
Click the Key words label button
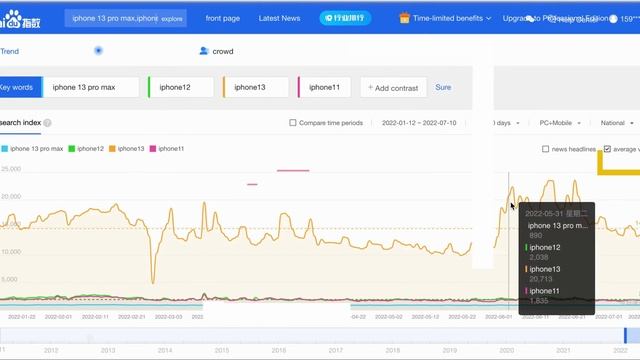20,87
